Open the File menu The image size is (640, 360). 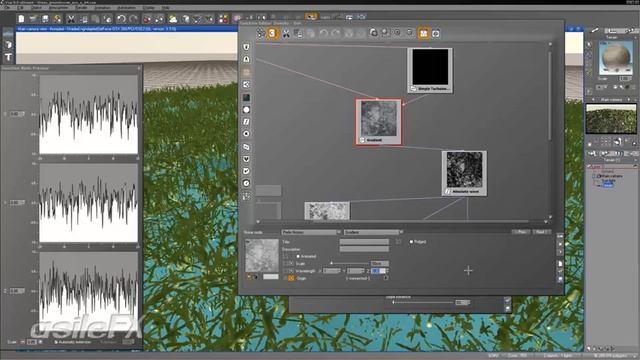[x=7, y=8]
